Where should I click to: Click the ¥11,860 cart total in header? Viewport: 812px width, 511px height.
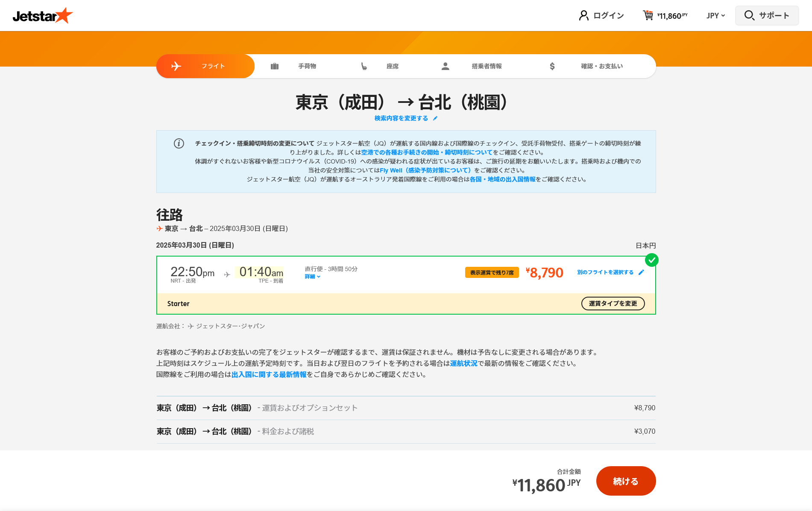point(672,16)
